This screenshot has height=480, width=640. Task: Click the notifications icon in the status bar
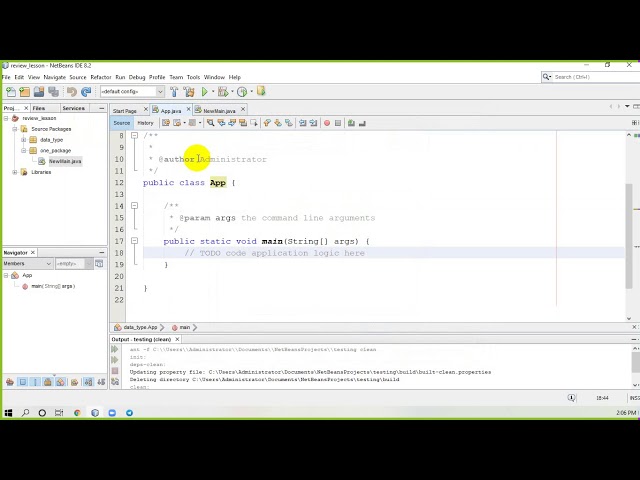coord(572,398)
